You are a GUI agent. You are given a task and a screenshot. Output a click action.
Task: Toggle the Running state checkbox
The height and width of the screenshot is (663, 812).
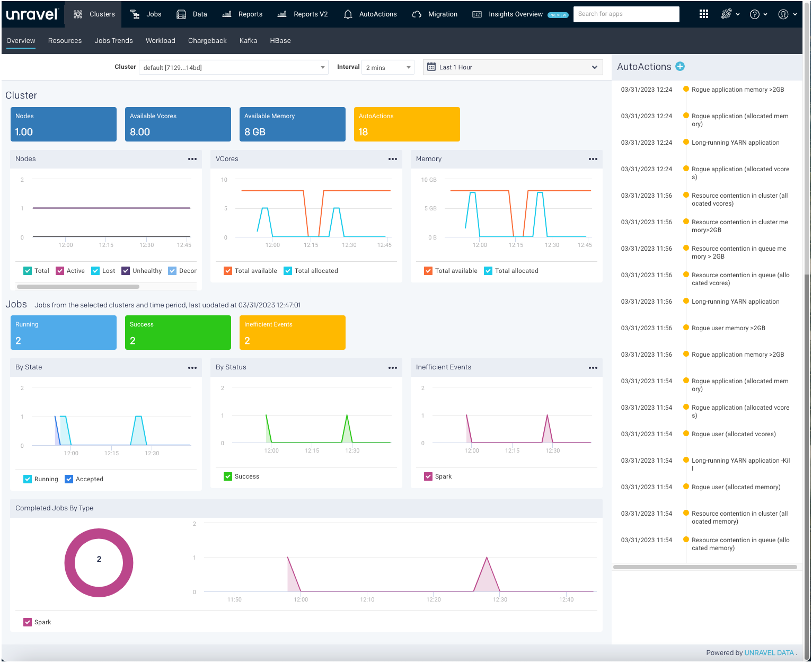(28, 479)
